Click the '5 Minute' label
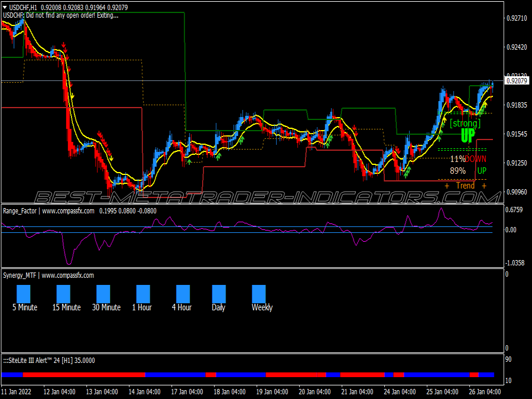The height and width of the screenshot is (399, 532). click(x=25, y=307)
